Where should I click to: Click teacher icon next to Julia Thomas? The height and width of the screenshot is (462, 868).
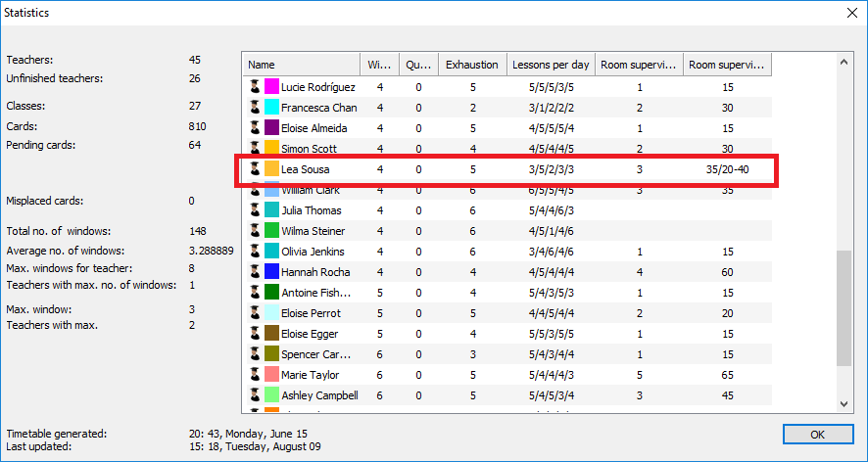(254, 210)
